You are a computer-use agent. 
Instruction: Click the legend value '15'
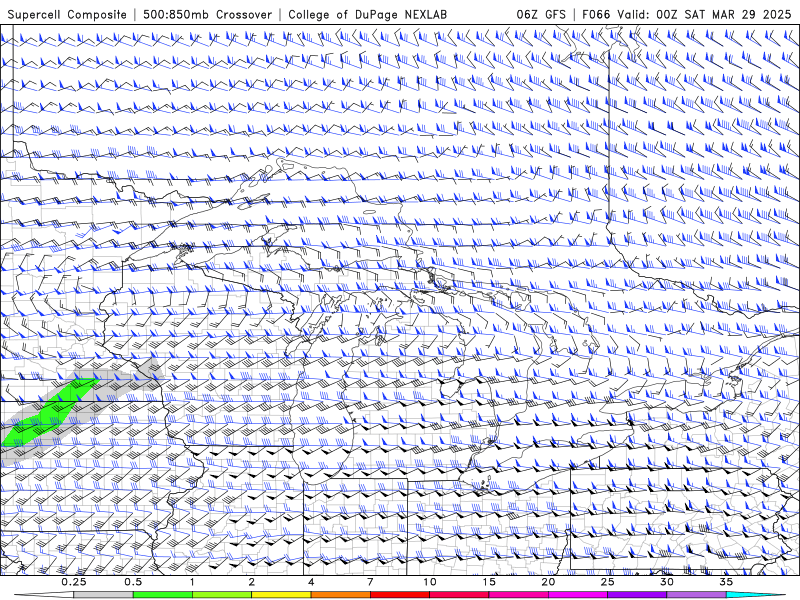pyautogui.click(x=489, y=582)
